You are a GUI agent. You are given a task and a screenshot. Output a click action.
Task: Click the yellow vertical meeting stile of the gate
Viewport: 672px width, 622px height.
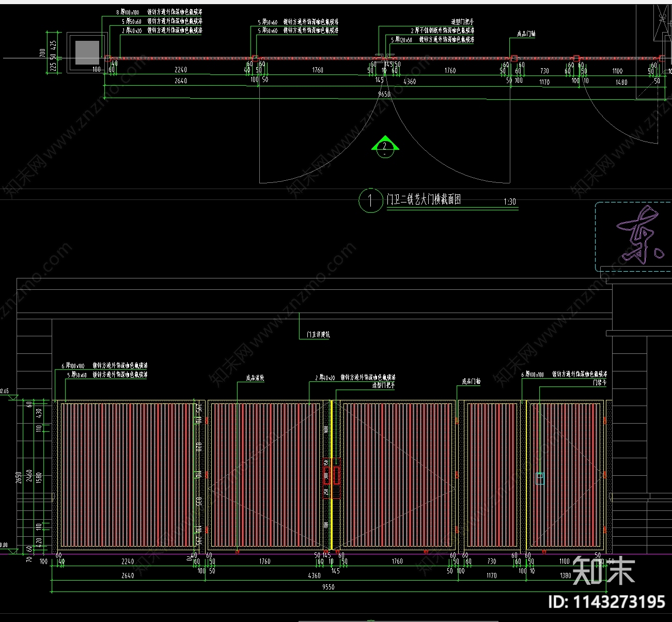tap(331, 474)
